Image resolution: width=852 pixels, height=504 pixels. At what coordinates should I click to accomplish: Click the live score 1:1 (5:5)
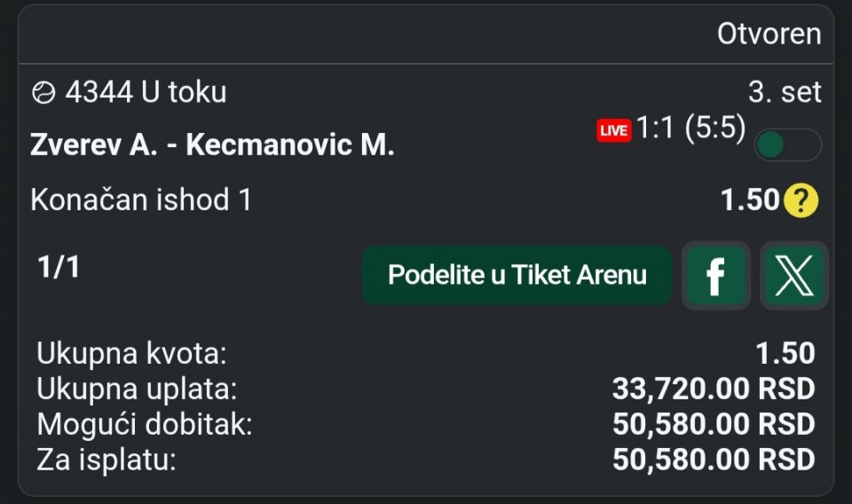pos(690,130)
